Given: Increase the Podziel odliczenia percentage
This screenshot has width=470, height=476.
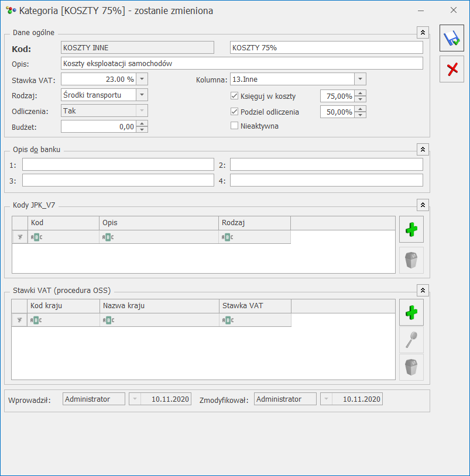Looking at the screenshot, I should (x=360, y=109).
